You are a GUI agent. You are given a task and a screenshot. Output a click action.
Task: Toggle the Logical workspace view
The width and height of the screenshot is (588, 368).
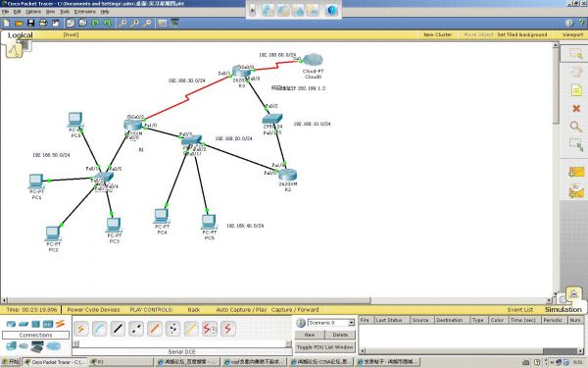pyautogui.click(x=21, y=35)
